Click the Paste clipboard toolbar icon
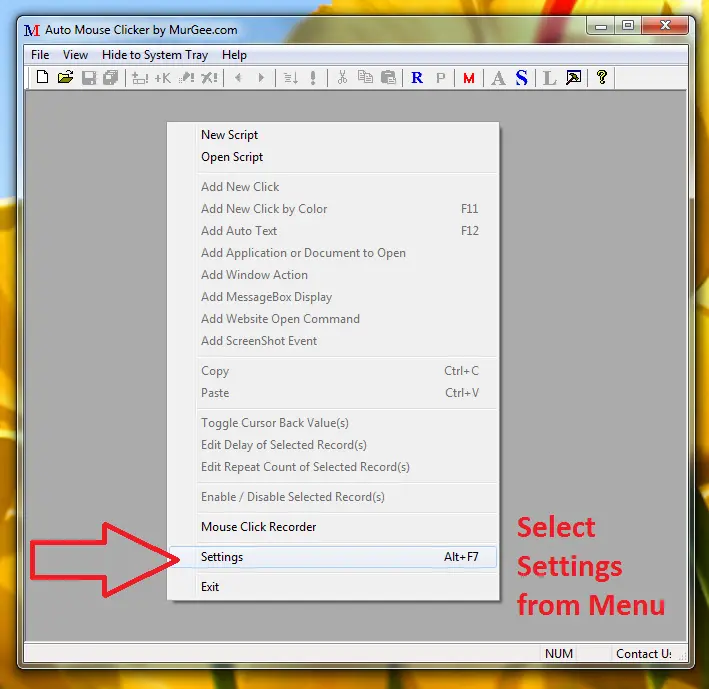The height and width of the screenshot is (689, 709). click(x=388, y=78)
